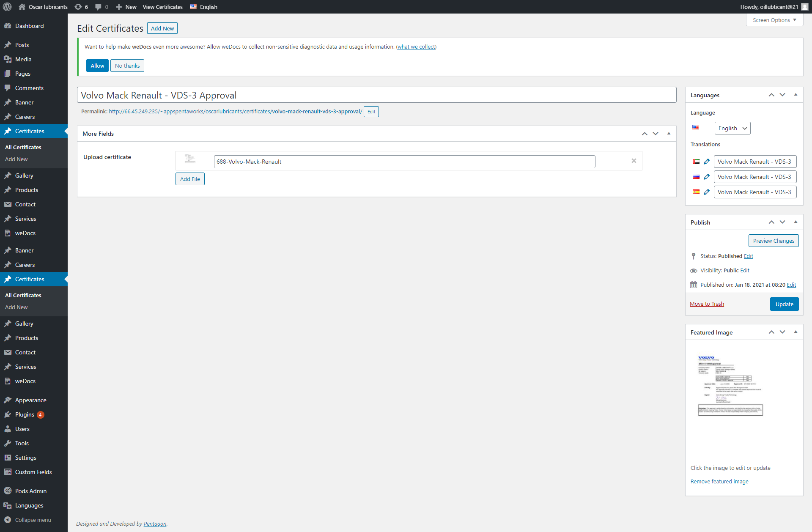Open updates icon showing 6
This screenshot has height=532, width=812.
81,7
